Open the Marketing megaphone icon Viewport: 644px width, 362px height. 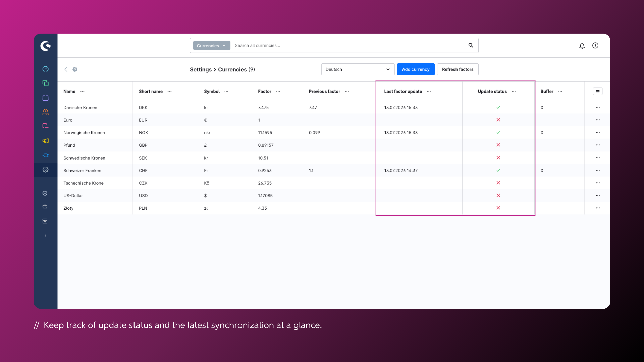[46, 141]
